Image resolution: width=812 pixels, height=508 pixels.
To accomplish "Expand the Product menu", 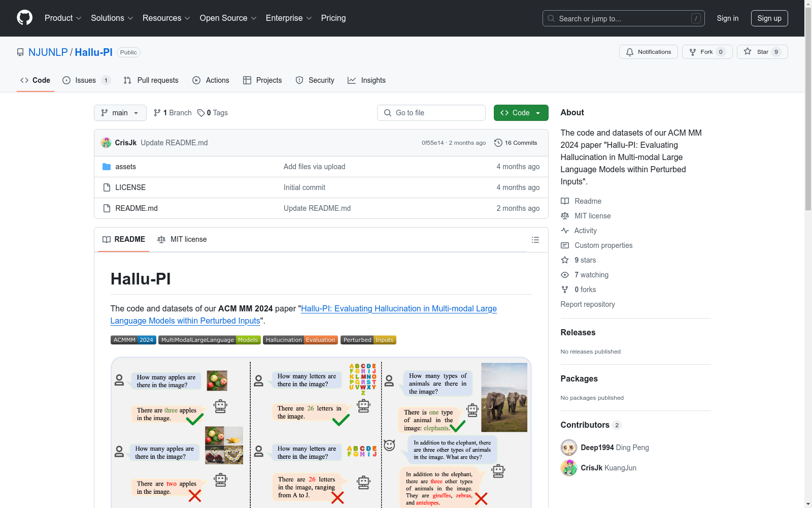I will pyautogui.click(x=63, y=18).
